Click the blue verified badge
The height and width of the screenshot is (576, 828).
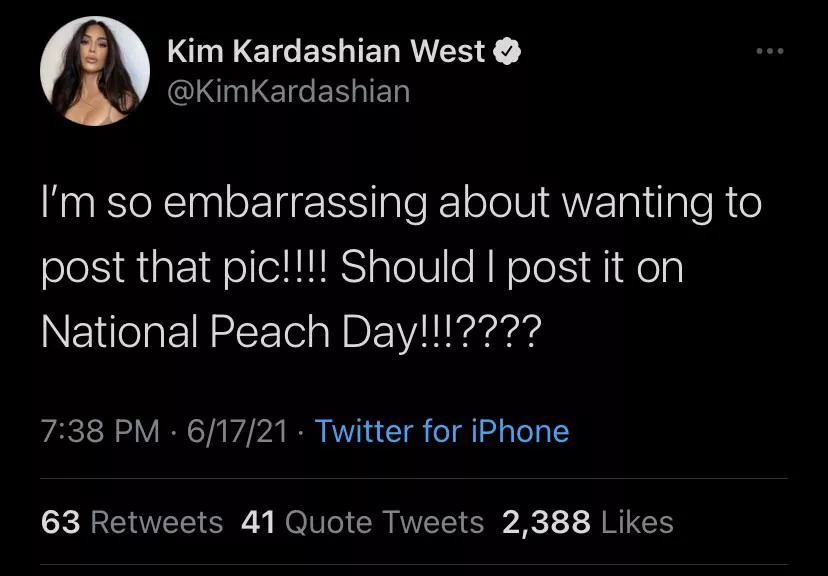508,50
